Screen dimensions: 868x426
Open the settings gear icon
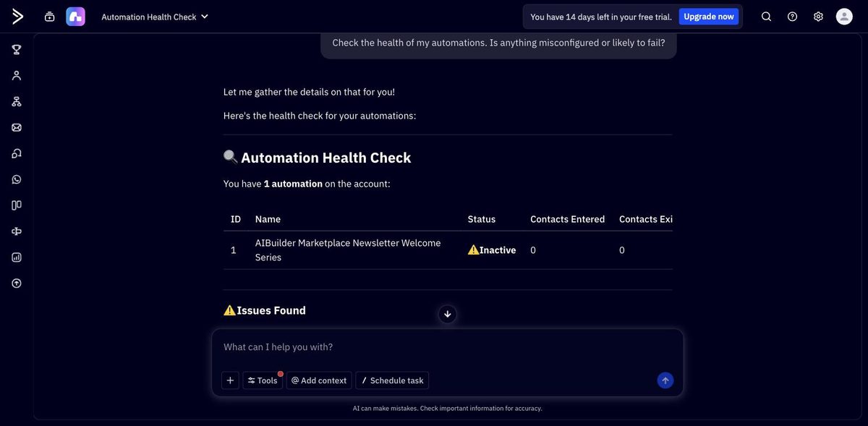pyautogui.click(x=818, y=17)
